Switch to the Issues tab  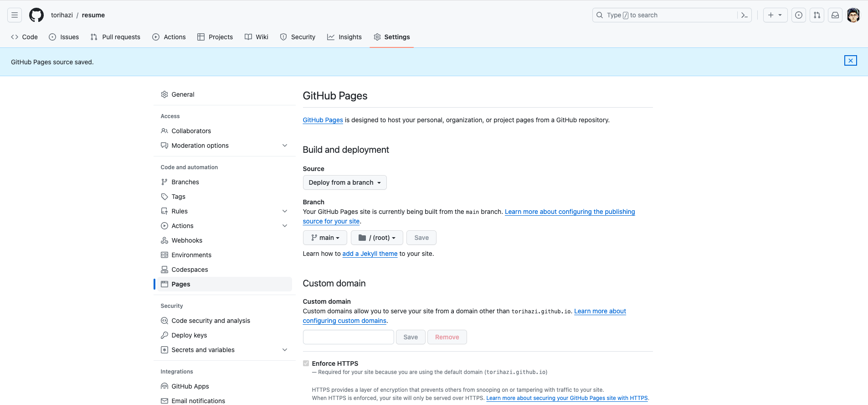pos(64,37)
